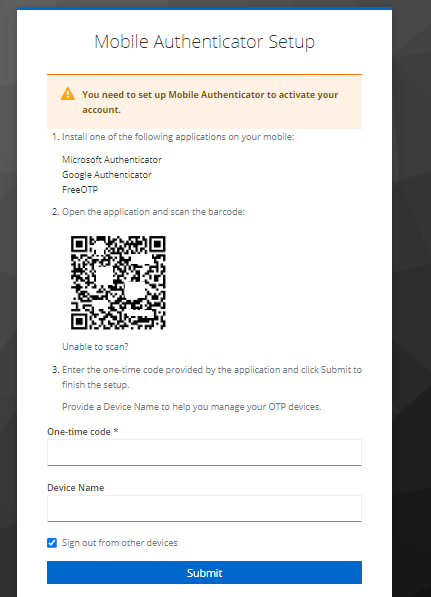431x597 pixels.
Task: Click the blue Submit button
Action: (204, 572)
